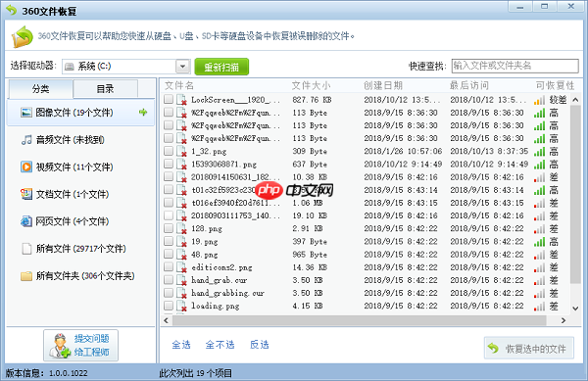Check the box for 48.png
The width and height of the screenshot is (588, 381).
[x=169, y=254]
